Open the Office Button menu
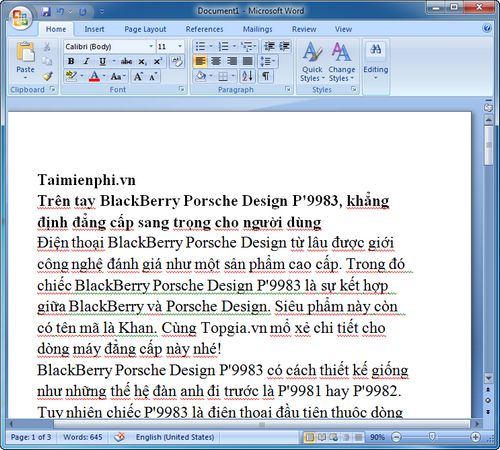Viewport: 500px width, 450px height. pos(21,17)
